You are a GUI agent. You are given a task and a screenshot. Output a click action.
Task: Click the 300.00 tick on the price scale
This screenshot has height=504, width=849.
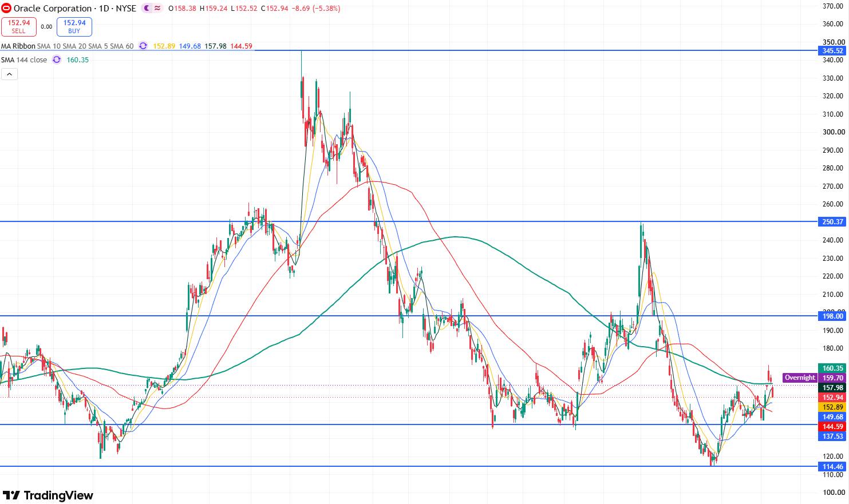833,132
